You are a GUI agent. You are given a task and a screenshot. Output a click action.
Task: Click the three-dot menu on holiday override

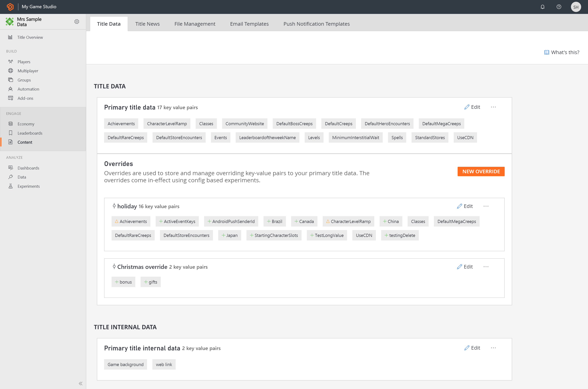pos(486,206)
